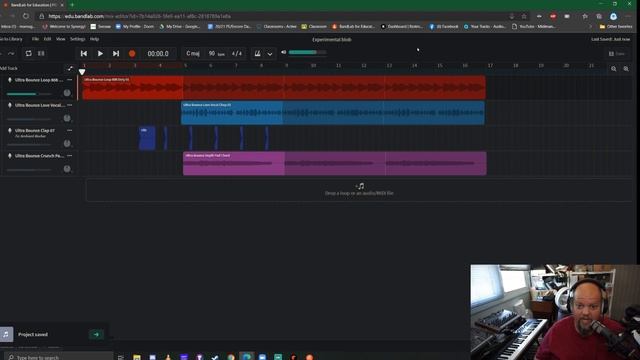Adjust the master volume slider

click(307, 52)
